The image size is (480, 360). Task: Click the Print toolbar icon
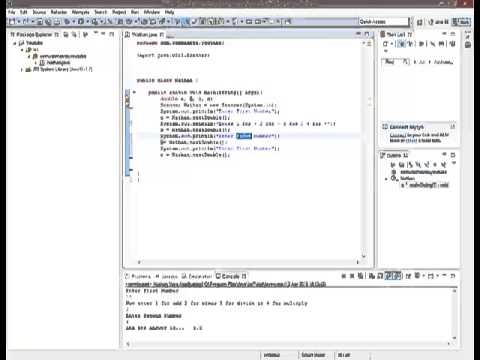pos(57,22)
